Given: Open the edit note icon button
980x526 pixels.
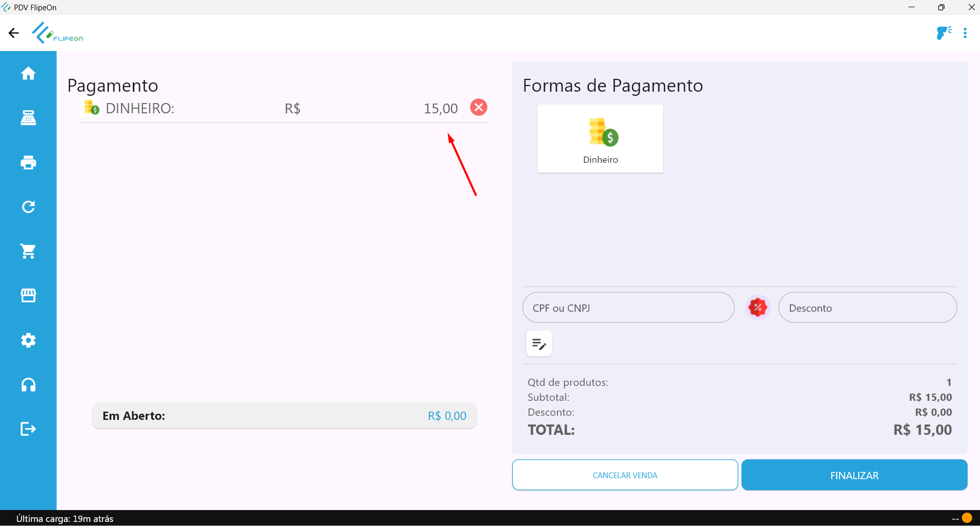Looking at the screenshot, I should coord(539,344).
